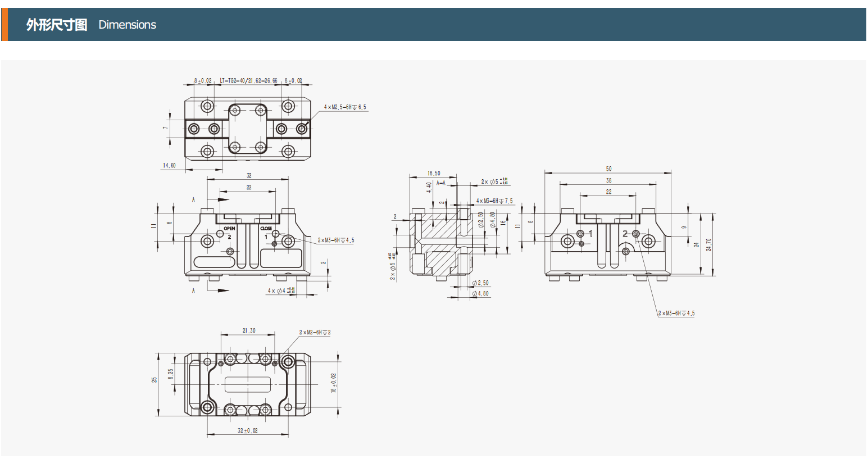Viewport: 868px width, 459px height.
Task: Select '2×M3-6H▽4.5' callout below right view
Action: click(676, 313)
